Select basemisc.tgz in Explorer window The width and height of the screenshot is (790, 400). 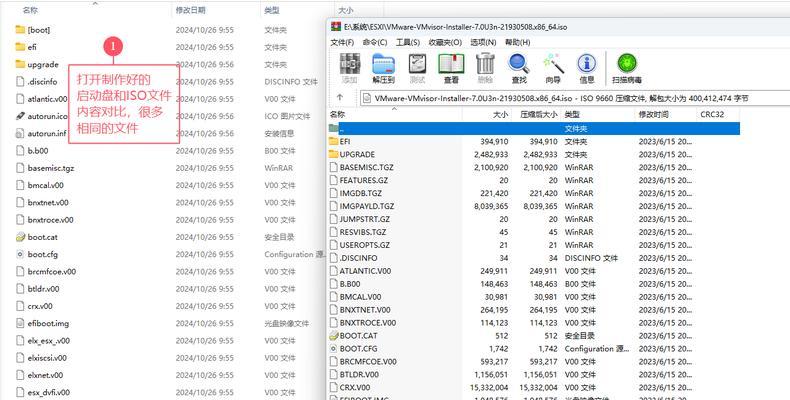click(x=45, y=168)
